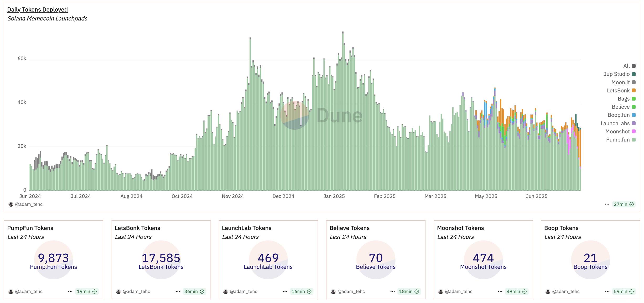
Task: Open @adam_tehc link on Boop Tokens card
Action: (566, 291)
